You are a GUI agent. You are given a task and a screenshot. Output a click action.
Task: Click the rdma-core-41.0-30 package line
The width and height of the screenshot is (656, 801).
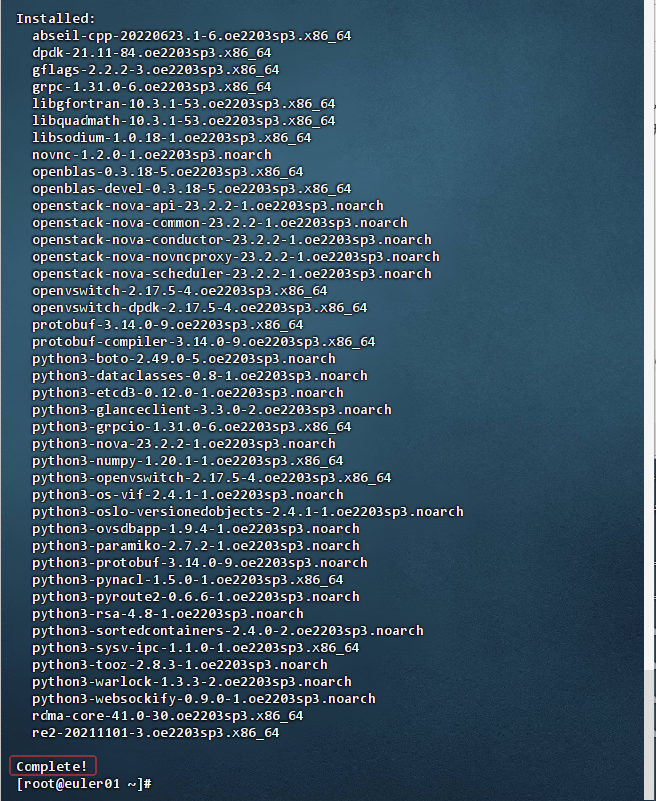click(x=168, y=715)
